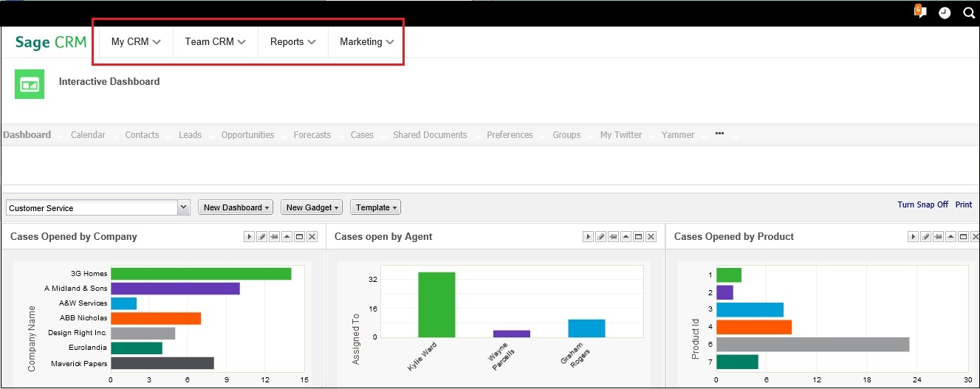
Task: Maximize the Cases open by Agent gadget
Action: coord(638,237)
